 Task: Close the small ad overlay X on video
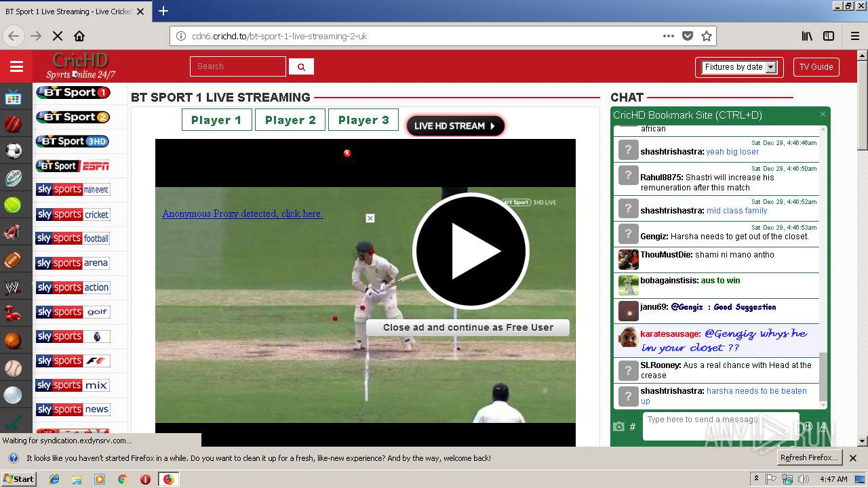pos(370,218)
